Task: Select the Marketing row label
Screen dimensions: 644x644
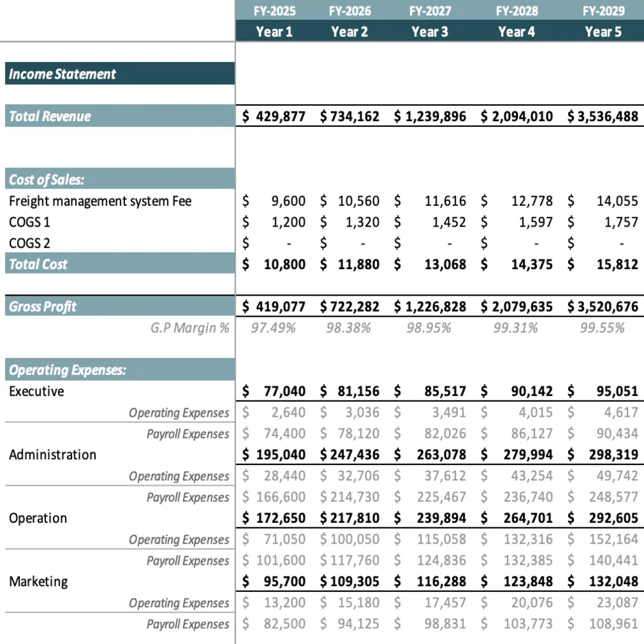Action: pos(38,582)
